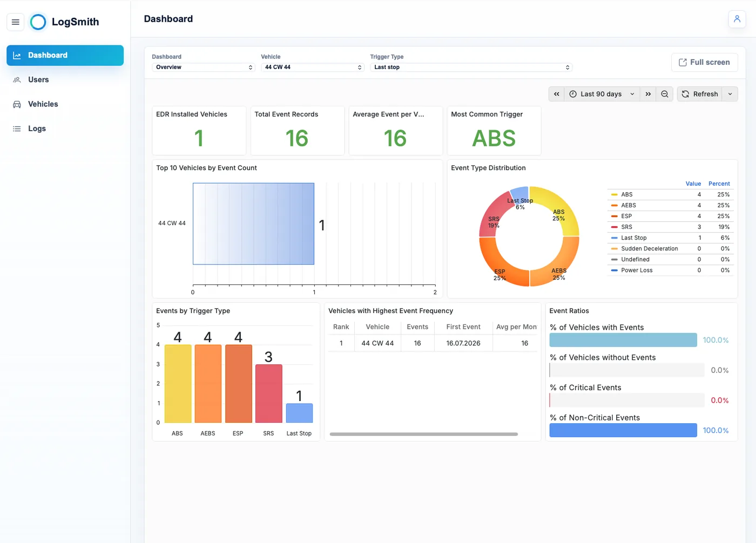Click the Vehicles car icon in sidebar
This screenshot has height=543, width=756.
[x=17, y=104]
